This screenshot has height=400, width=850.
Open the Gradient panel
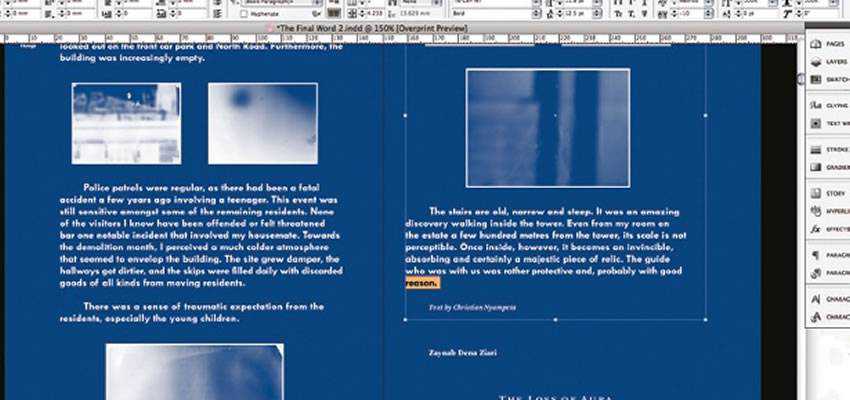pyautogui.click(x=828, y=167)
